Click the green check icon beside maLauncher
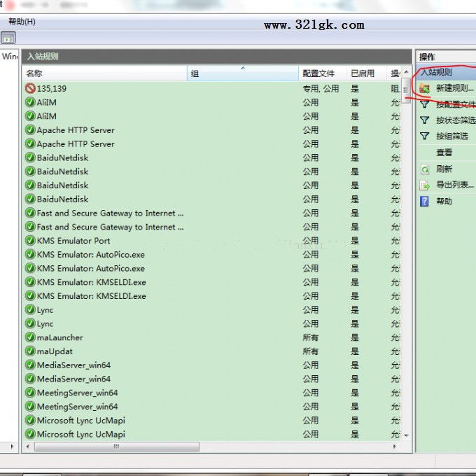 click(x=30, y=337)
